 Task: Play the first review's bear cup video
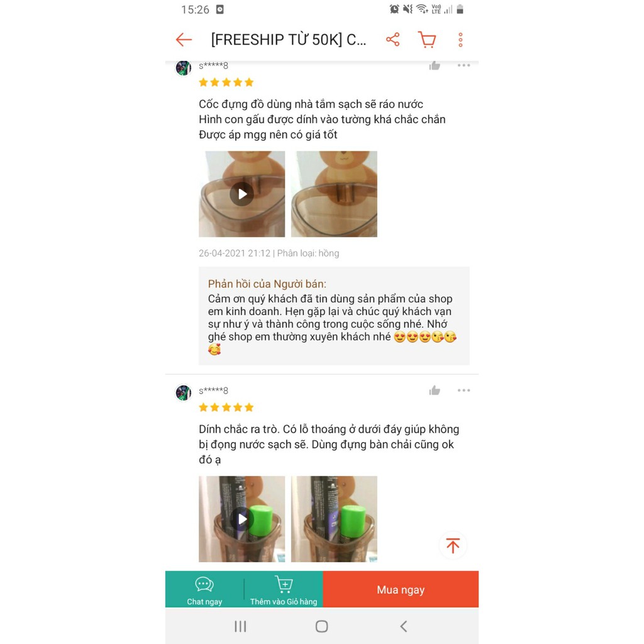tap(241, 194)
